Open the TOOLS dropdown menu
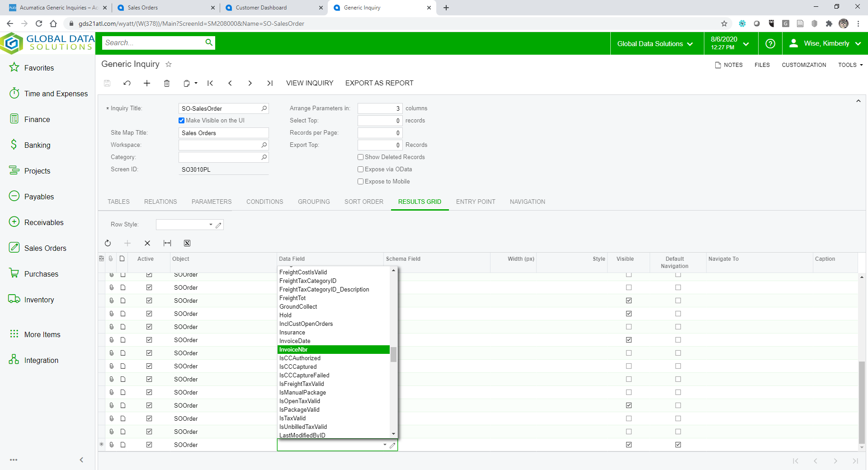 tap(850, 65)
